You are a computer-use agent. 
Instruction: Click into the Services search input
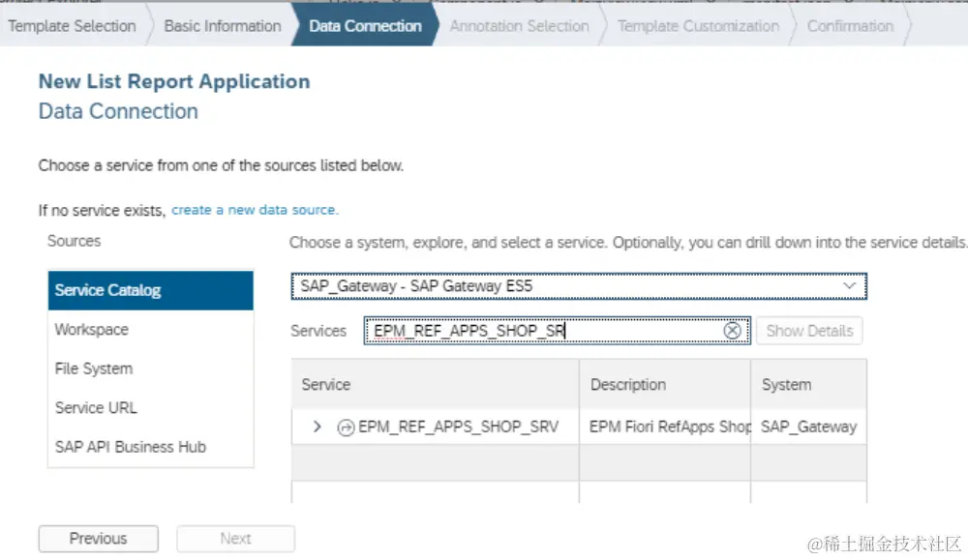pyautogui.click(x=542, y=331)
